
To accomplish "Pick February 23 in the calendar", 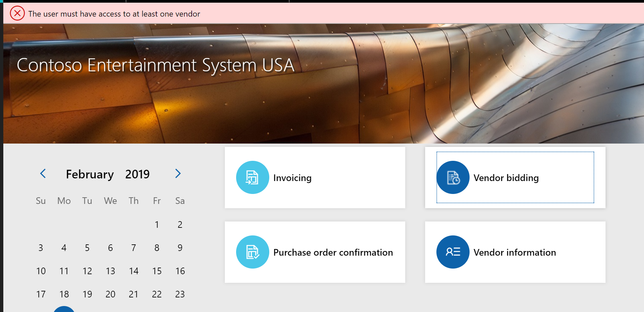I will [180, 294].
